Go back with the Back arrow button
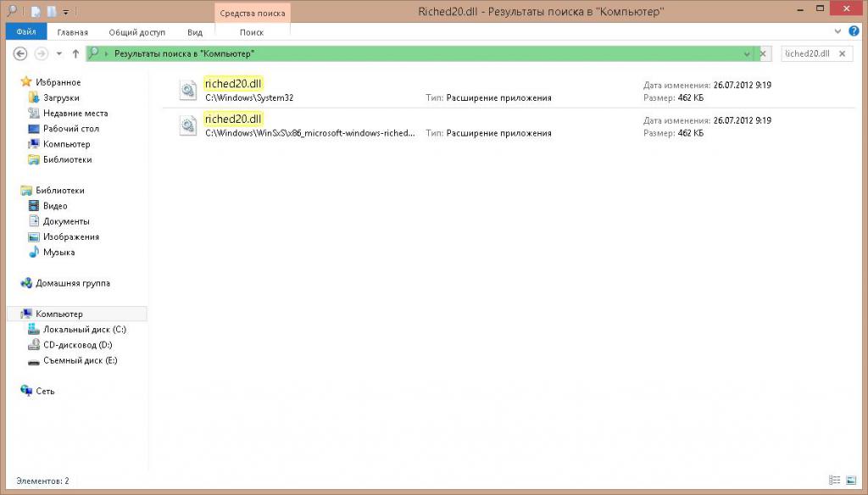This screenshot has height=495, width=868. click(20, 53)
